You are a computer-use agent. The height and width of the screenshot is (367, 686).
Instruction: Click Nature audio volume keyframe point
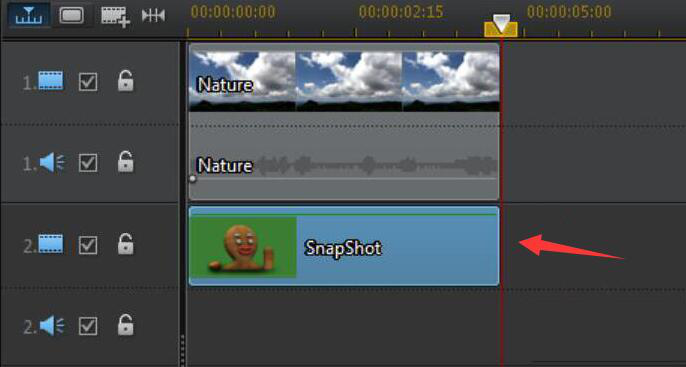point(192,178)
